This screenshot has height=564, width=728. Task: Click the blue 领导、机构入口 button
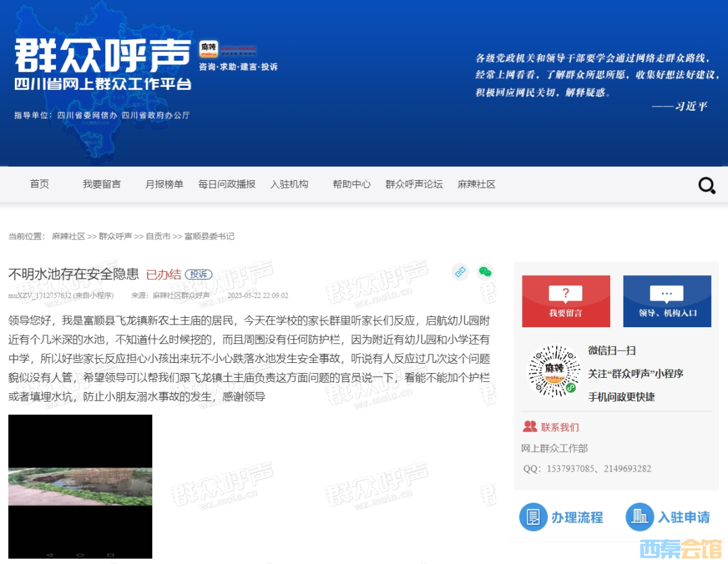(667, 301)
